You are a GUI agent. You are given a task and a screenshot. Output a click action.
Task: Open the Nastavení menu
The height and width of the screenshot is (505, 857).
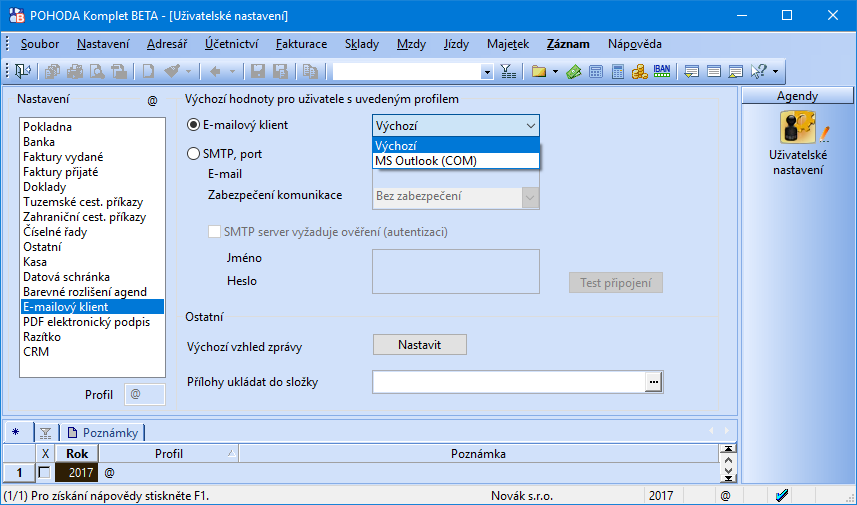click(x=103, y=44)
